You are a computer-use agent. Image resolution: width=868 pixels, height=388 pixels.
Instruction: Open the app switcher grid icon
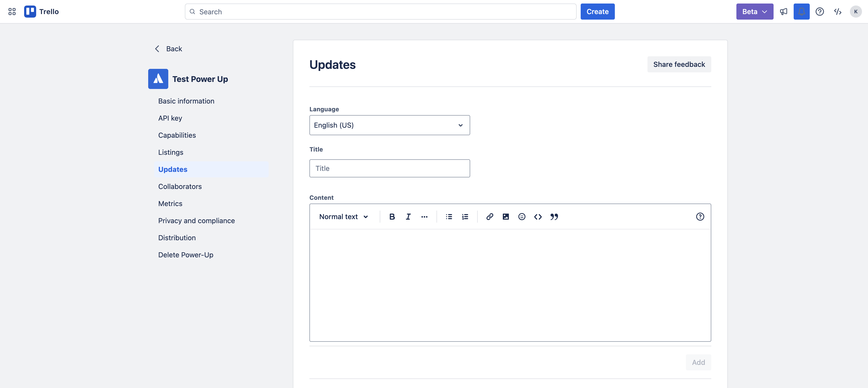(12, 12)
